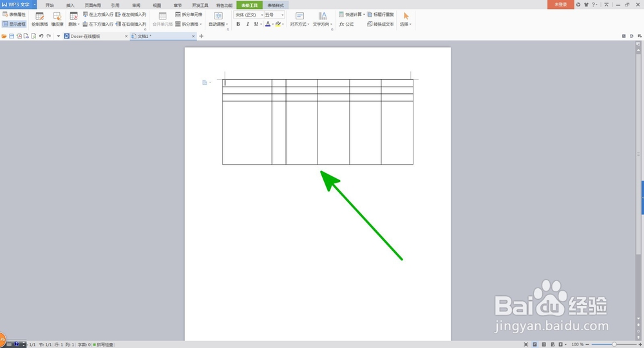Open 表格属性 table properties
Screen dimensions: 644x348
pyautogui.click(x=14, y=14)
